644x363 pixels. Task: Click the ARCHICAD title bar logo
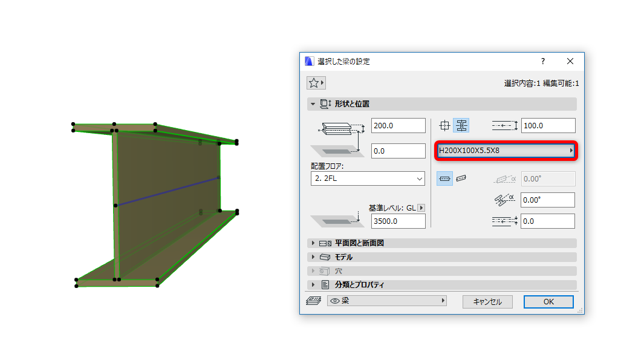click(x=309, y=61)
